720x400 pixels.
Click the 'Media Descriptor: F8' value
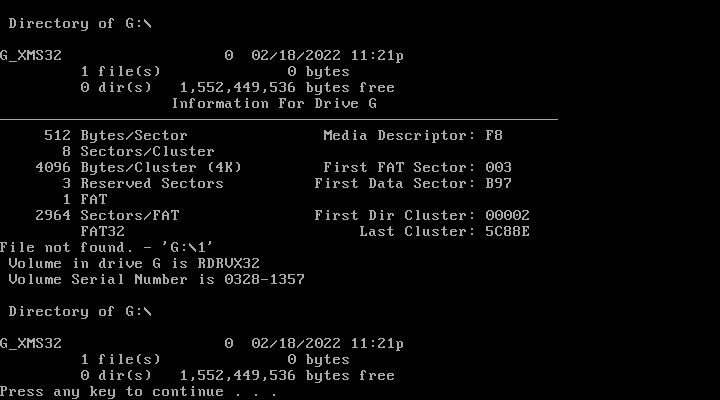click(413, 135)
